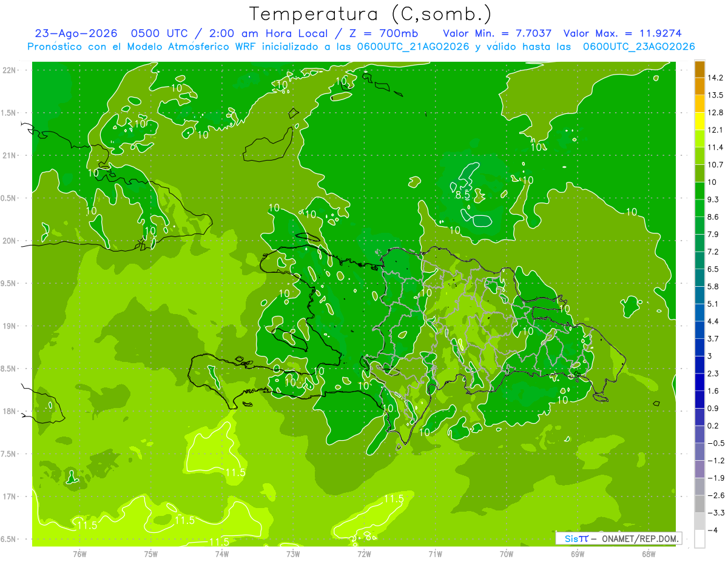
Task: Click the '13.5' color scale label
Action: [x=716, y=95]
